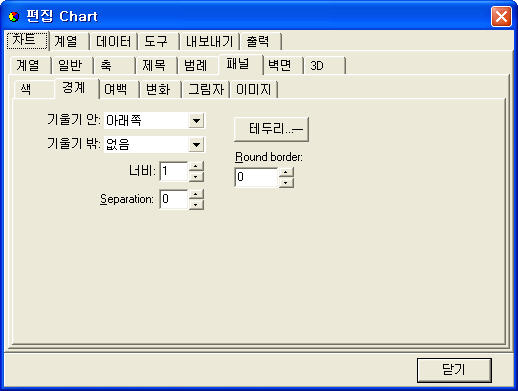The width and height of the screenshot is (518, 391).
Task: Click the 기울기 안 combo box showing 아래쪽
Action: [154, 121]
